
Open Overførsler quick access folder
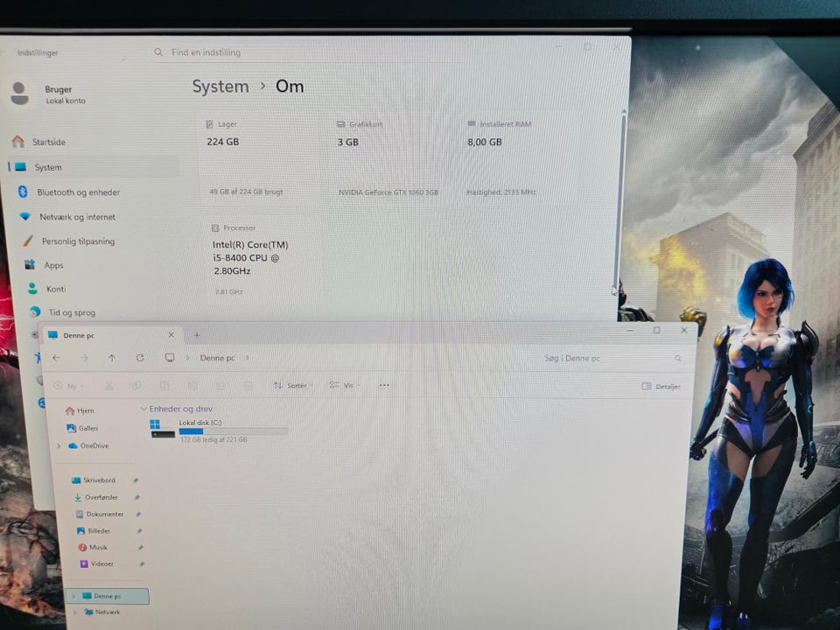coord(96,497)
